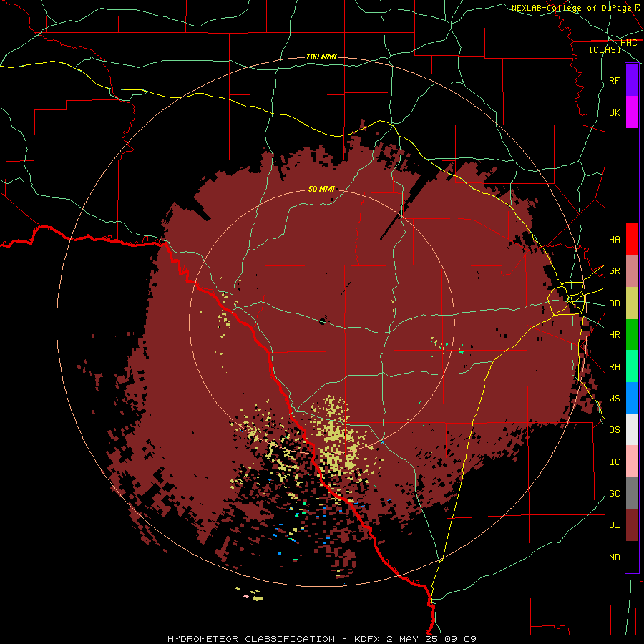644x644 pixels.
Task: Click the GR legend color swatch
Action: tap(632, 271)
